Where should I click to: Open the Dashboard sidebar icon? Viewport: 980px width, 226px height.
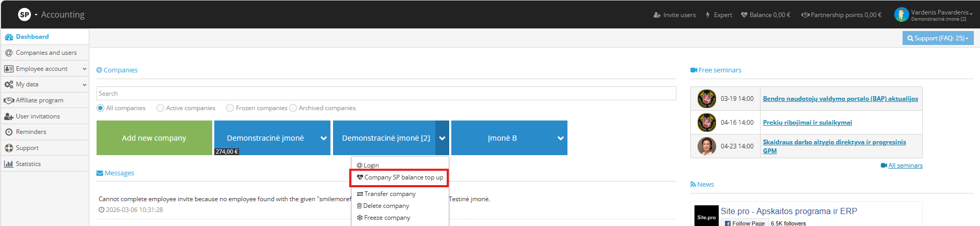(9, 37)
